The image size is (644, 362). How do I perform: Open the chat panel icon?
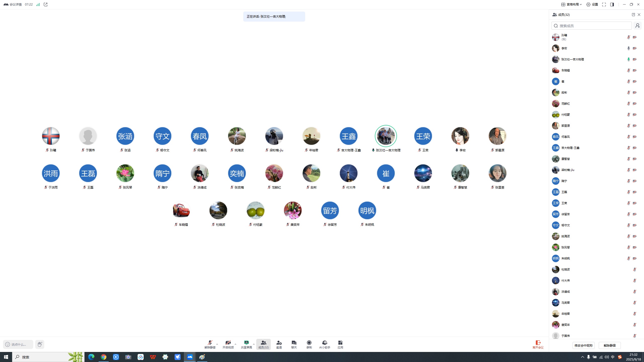coord(294,344)
